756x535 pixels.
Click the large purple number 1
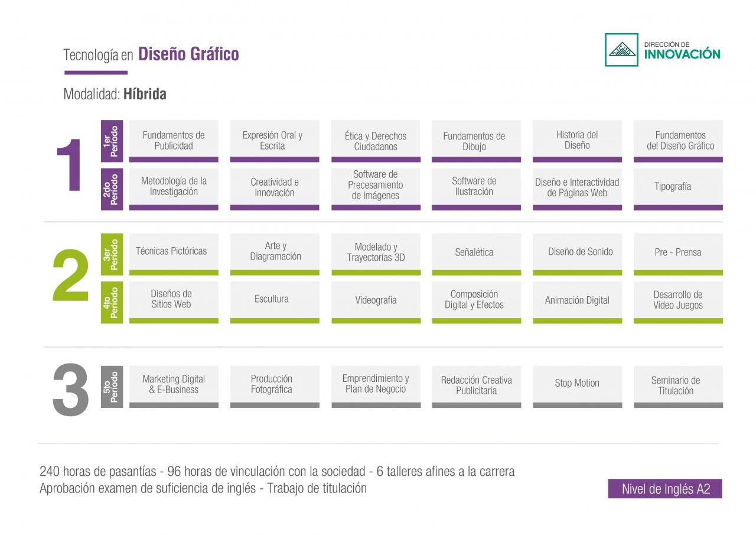[x=71, y=166]
